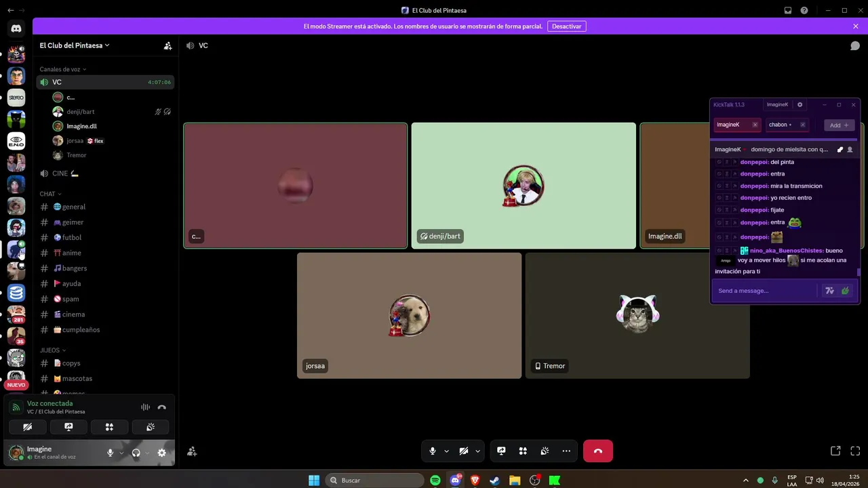The height and width of the screenshot is (488, 868).
Task: Collapse the CHAT category
Action: click(x=50, y=194)
